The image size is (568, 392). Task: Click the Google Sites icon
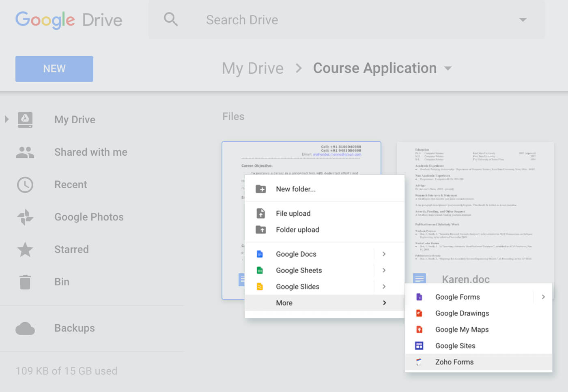(x=420, y=346)
